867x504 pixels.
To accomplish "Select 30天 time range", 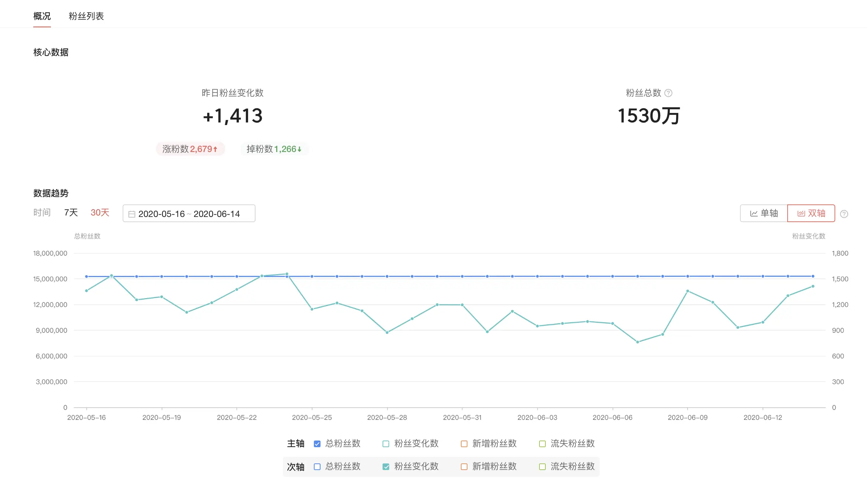I will coord(100,213).
